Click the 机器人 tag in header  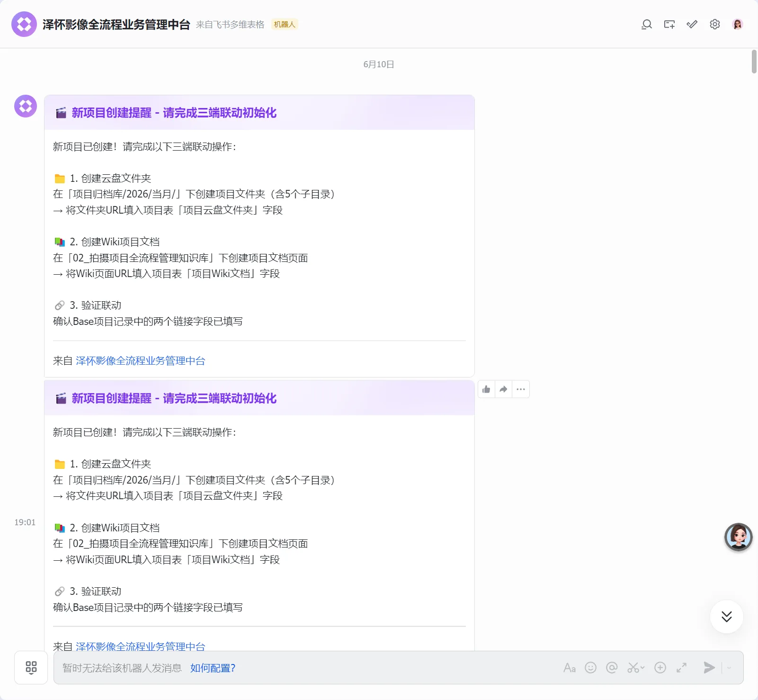[x=284, y=25]
